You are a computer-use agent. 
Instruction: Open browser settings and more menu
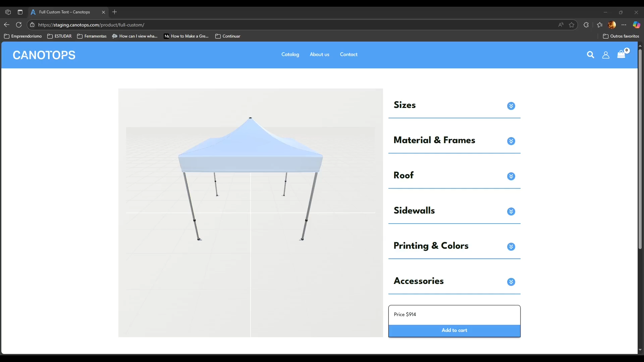pos(624,25)
